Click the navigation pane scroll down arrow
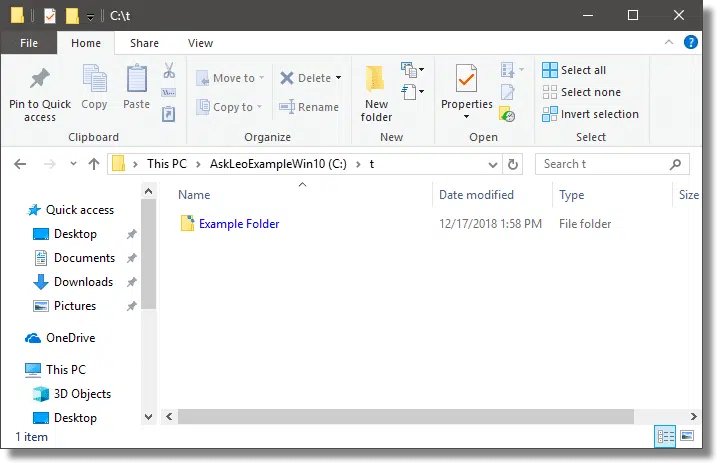Screen dimensions: 717x463 click(149, 417)
